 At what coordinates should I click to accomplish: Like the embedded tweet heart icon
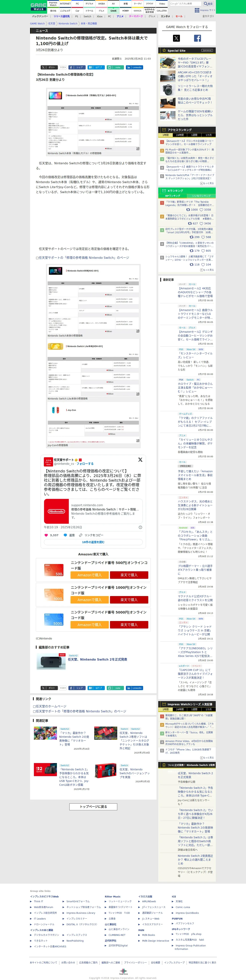(46, 535)
